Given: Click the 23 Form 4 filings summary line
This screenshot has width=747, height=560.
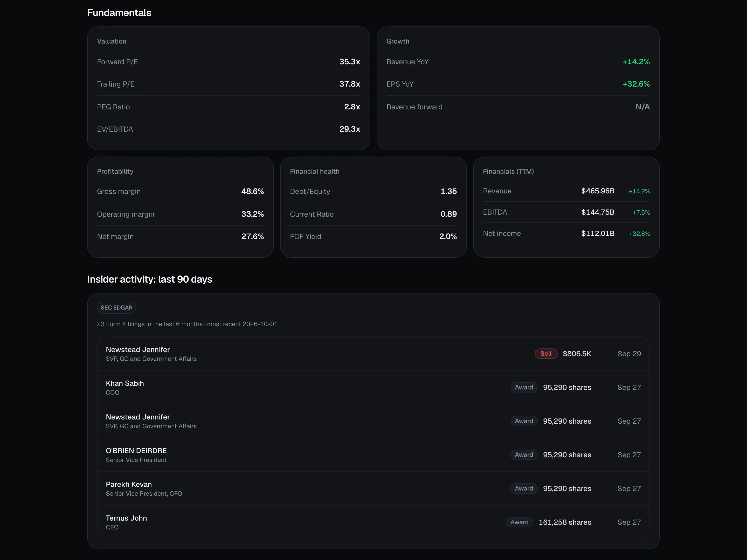Looking at the screenshot, I should pyautogui.click(x=187, y=324).
